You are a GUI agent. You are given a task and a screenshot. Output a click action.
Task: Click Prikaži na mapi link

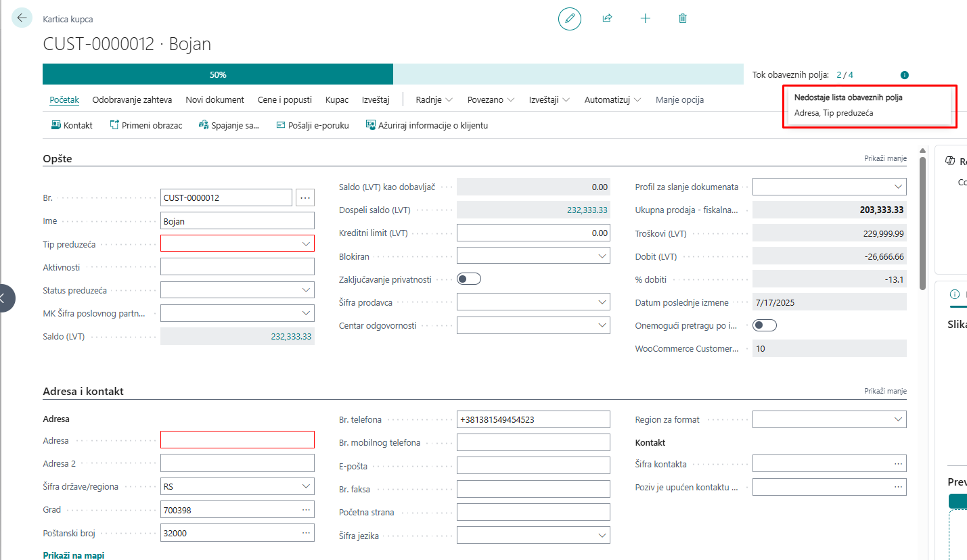(x=73, y=555)
